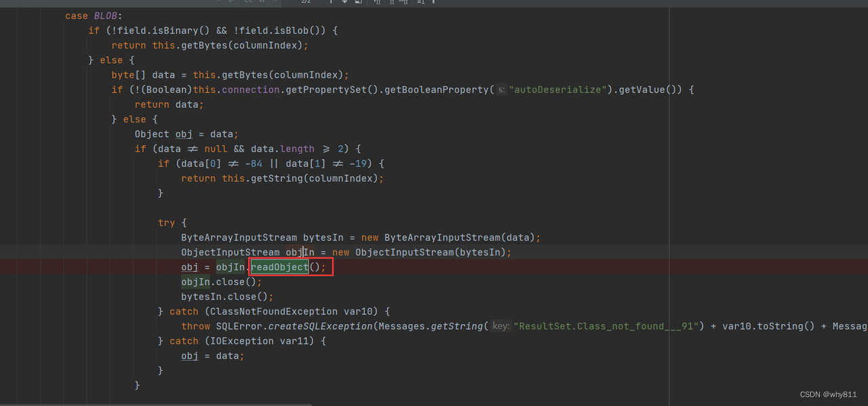
Task: Click ClassNotFoundException in catch clause
Action: pyautogui.click(x=274, y=312)
